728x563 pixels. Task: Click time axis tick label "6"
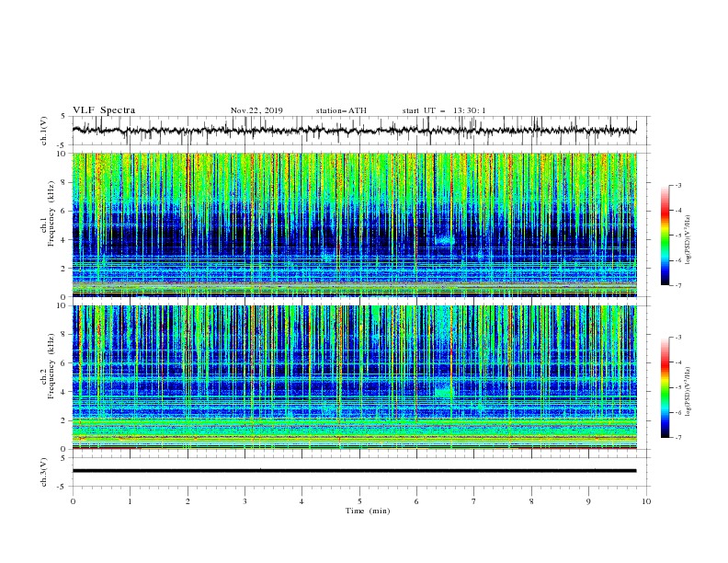tap(416, 501)
